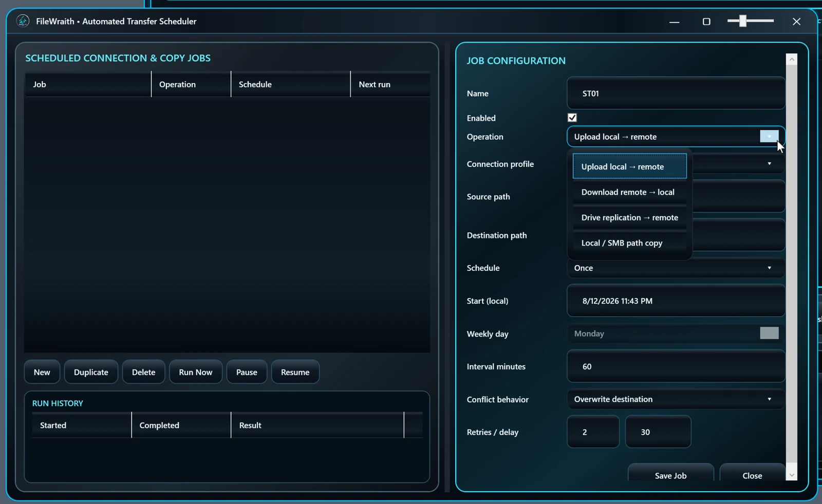This screenshot has height=504, width=822.
Task: Open the Schedule dropdown showing Once
Action: tap(676, 268)
